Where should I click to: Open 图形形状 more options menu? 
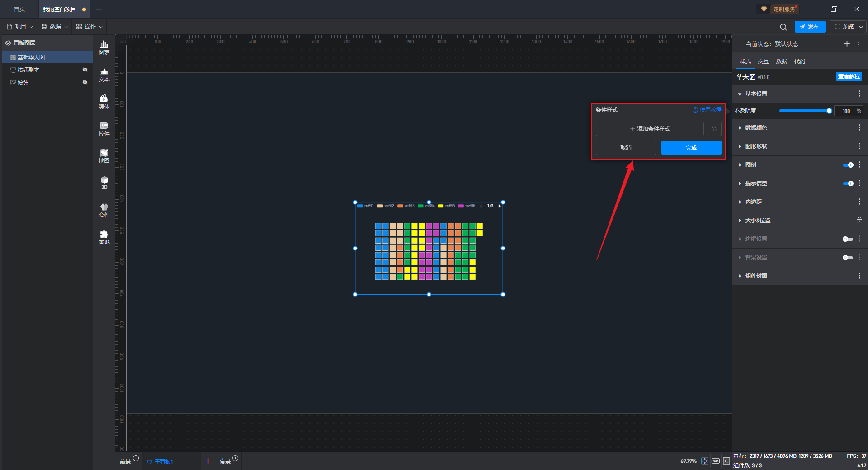click(859, 146)
